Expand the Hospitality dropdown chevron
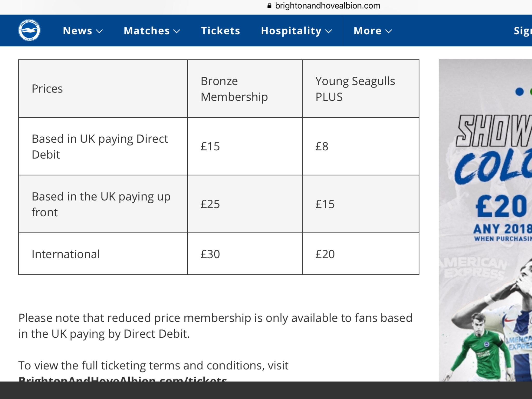Viewport: 532px width, 399px height. [x=329, y=31]
